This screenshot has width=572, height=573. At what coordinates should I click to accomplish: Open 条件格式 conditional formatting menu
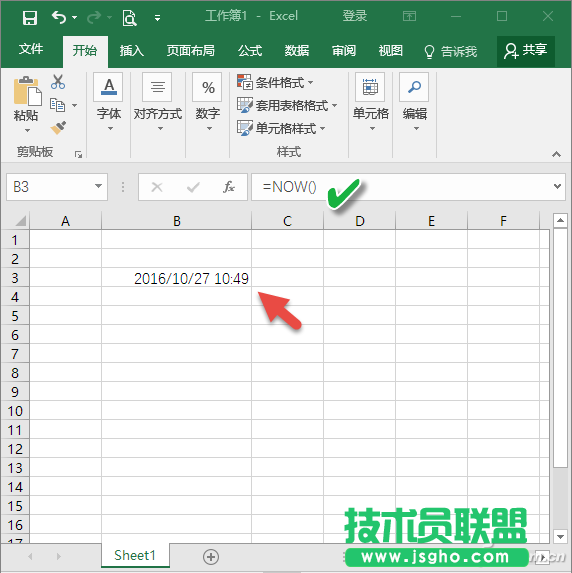point(275,83)
